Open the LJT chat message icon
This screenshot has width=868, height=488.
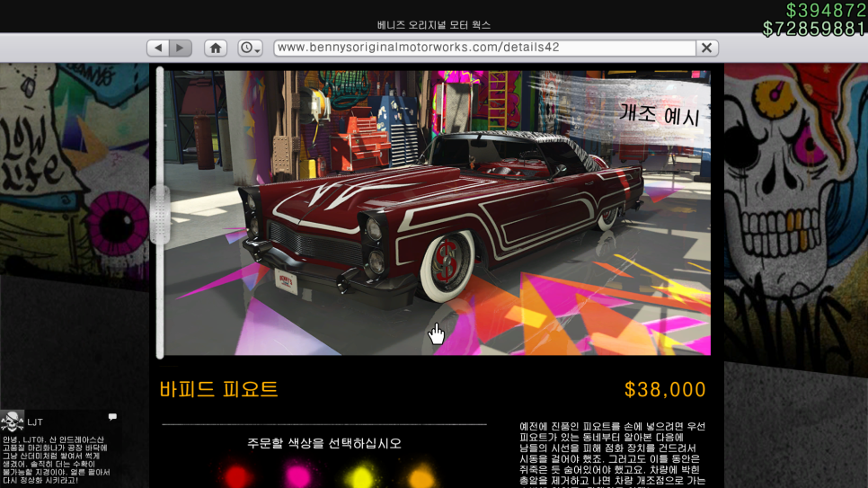[x=112, y=416]
